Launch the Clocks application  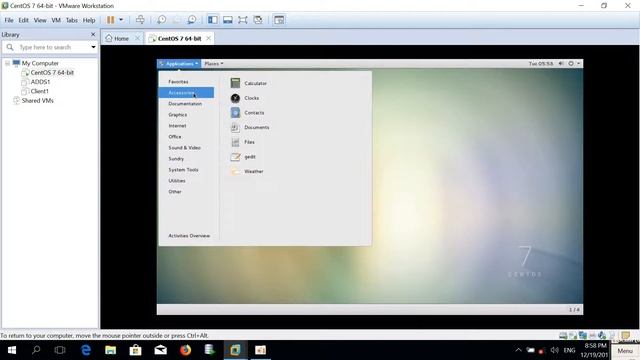245,98
